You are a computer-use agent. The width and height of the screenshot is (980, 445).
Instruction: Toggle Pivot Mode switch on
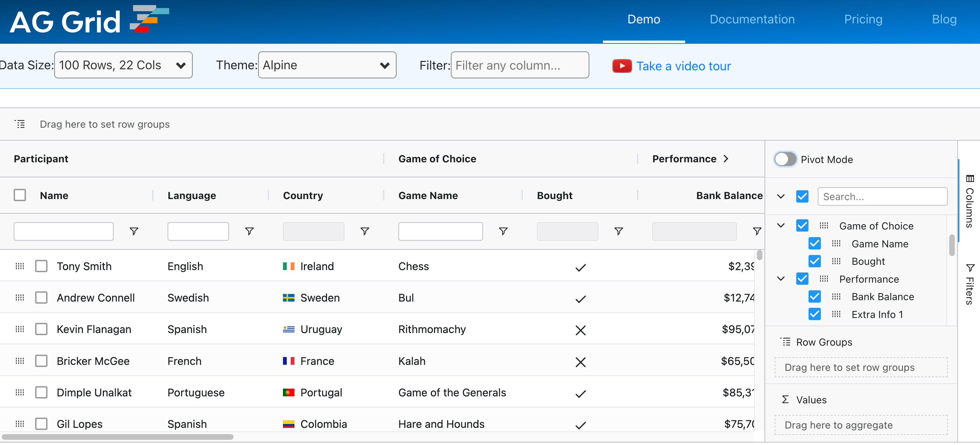point(785,159)
